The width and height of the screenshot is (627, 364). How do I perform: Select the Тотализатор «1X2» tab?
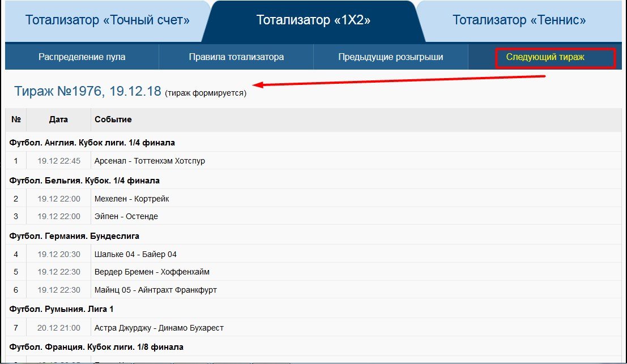[313, 20]
